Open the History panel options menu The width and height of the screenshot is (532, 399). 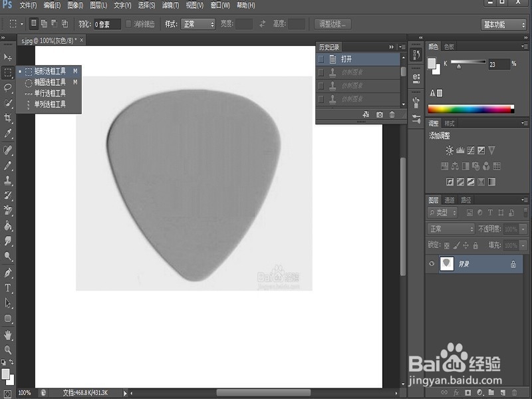coord(402,47)
